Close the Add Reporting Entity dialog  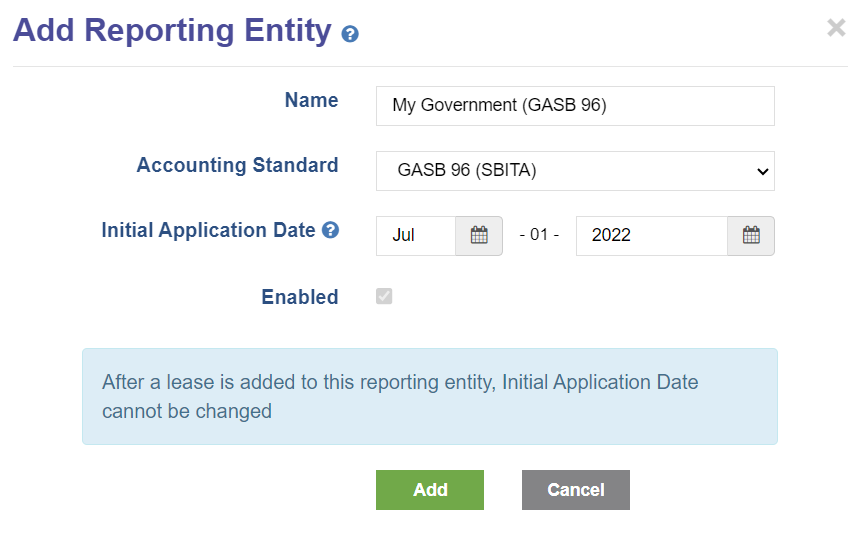click(x=836, y=27)
